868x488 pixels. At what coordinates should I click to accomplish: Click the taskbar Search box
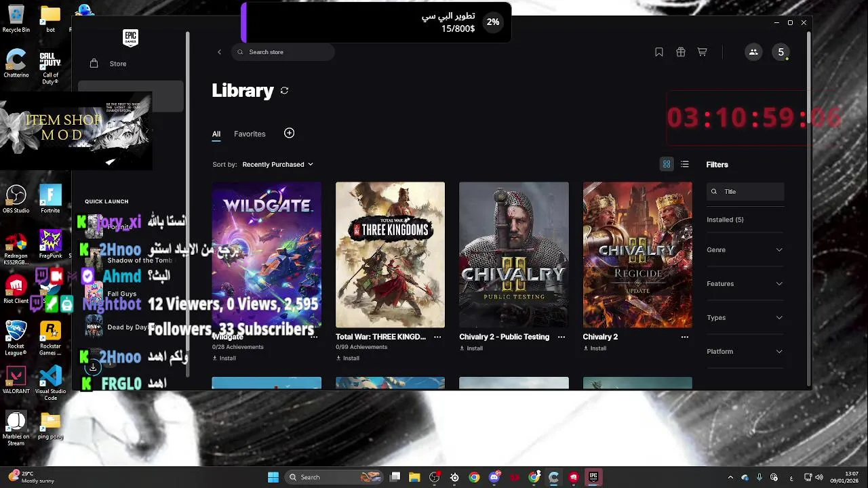[336, 477]
